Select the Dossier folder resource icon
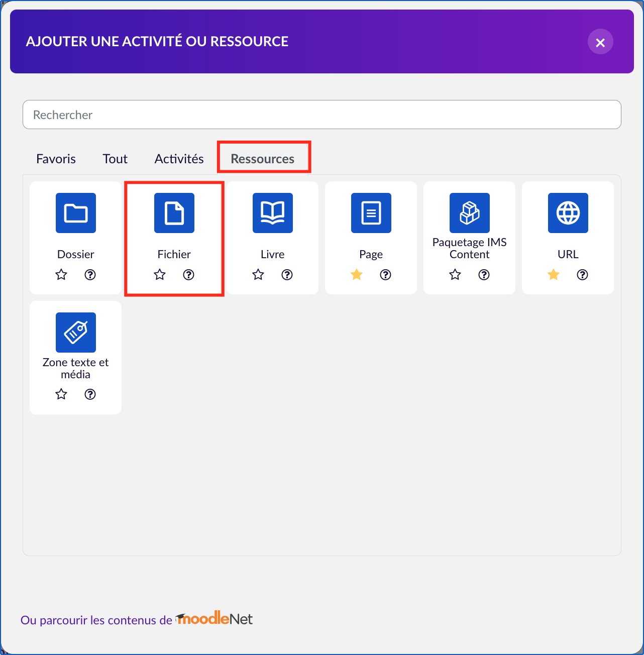Screen dimensions: 644x655 coord(76,213)
